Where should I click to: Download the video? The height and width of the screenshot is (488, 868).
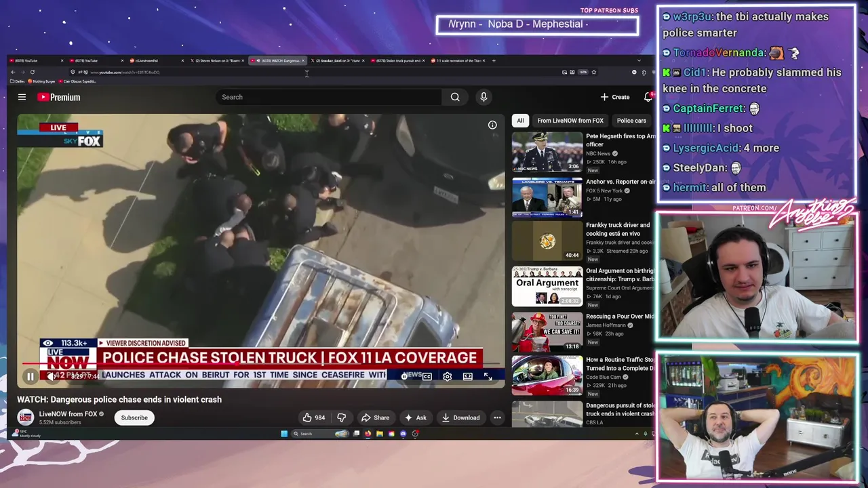click(460, 418)
